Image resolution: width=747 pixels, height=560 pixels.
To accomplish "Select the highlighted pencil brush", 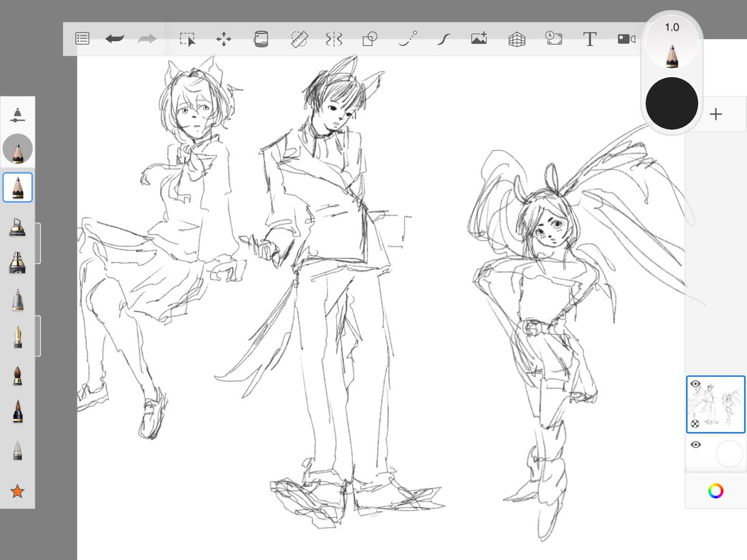I will pyautogui.click(x=17, y=187).
